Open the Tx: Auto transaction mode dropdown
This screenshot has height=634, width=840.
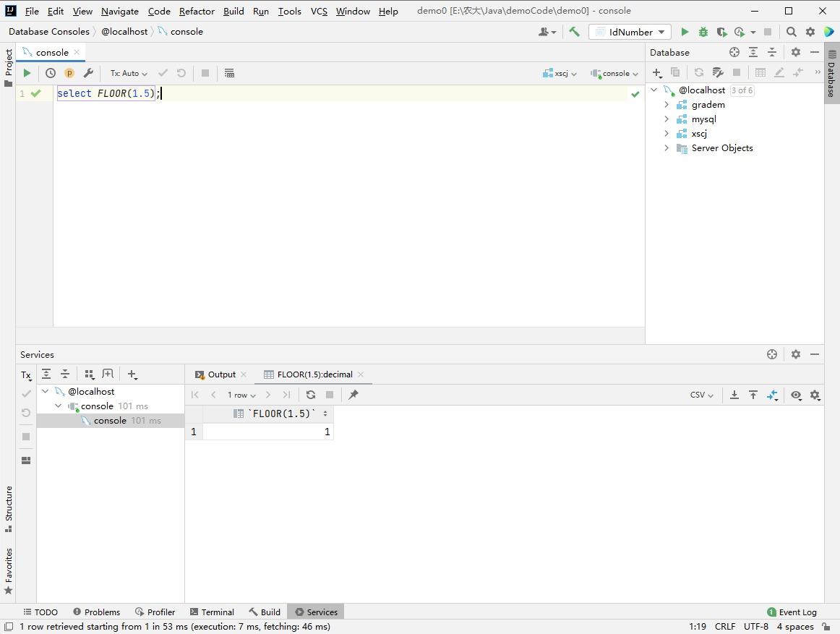[129, 73]
